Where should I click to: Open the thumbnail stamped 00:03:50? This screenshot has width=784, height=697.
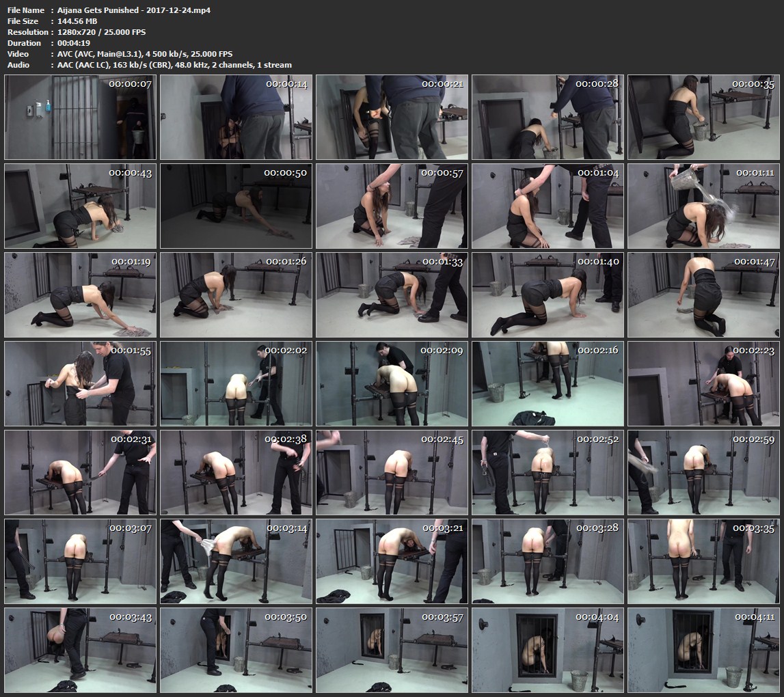pos(236,651)
